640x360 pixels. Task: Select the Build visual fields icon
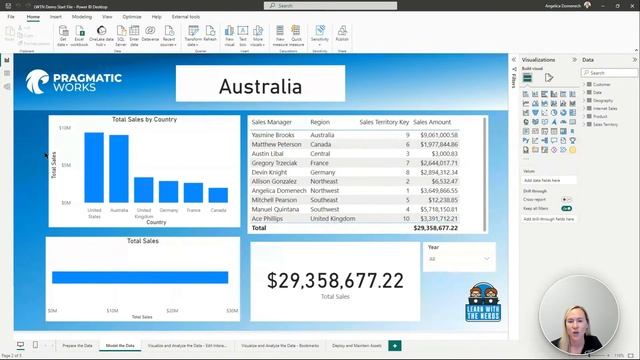(x=527, y=78)
